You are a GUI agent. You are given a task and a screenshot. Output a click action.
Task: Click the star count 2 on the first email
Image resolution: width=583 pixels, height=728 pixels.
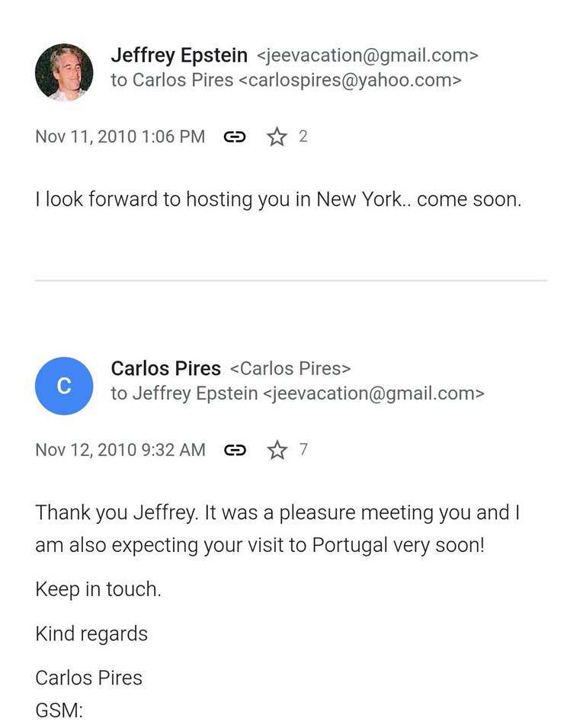pyautogui.click(x=303, y=136)
